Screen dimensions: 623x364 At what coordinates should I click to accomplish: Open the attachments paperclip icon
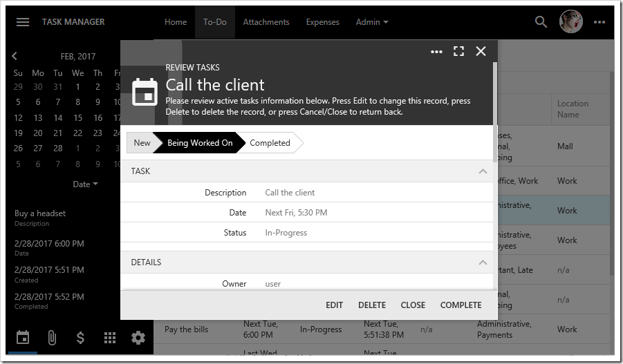52,338
